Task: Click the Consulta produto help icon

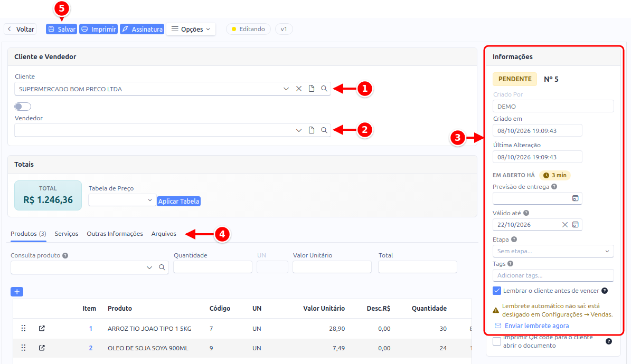Action: 65,255
